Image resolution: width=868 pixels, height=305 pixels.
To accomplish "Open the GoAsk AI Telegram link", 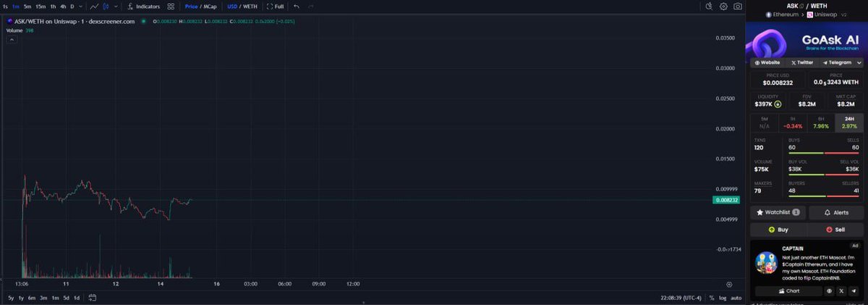I will 836,62.
